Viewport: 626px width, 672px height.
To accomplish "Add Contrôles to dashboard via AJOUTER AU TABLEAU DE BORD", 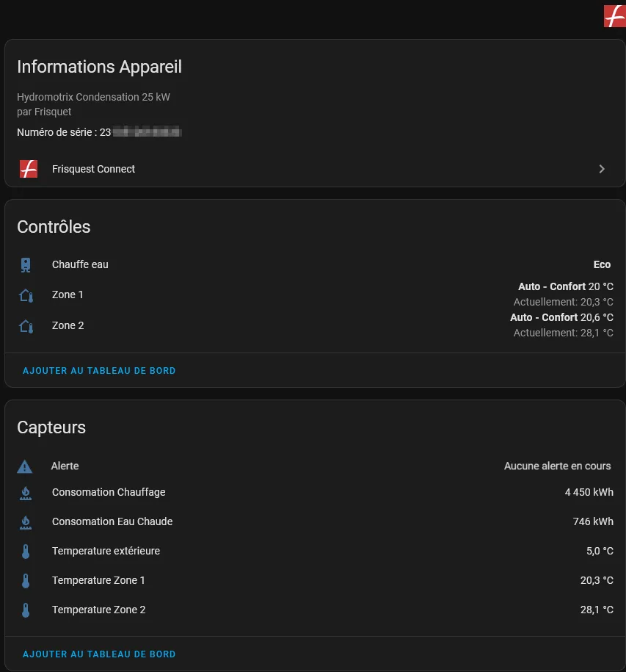I will [x=99, y=371].
